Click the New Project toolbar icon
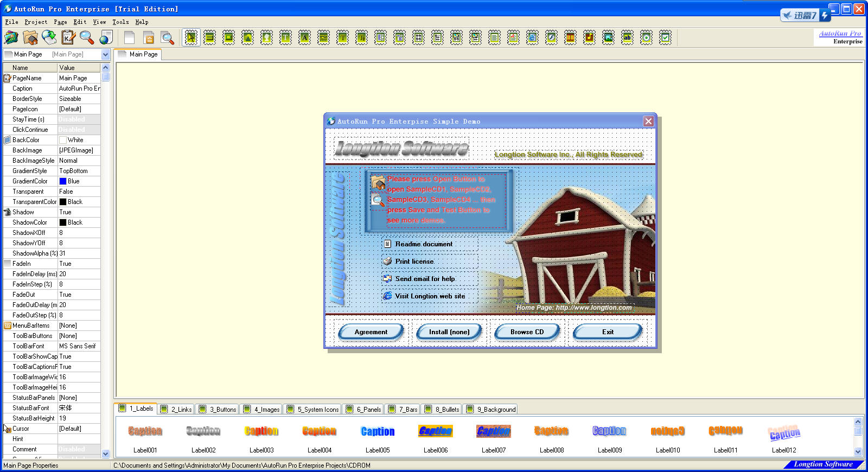 pyautogui.click(x=11, y=37)
